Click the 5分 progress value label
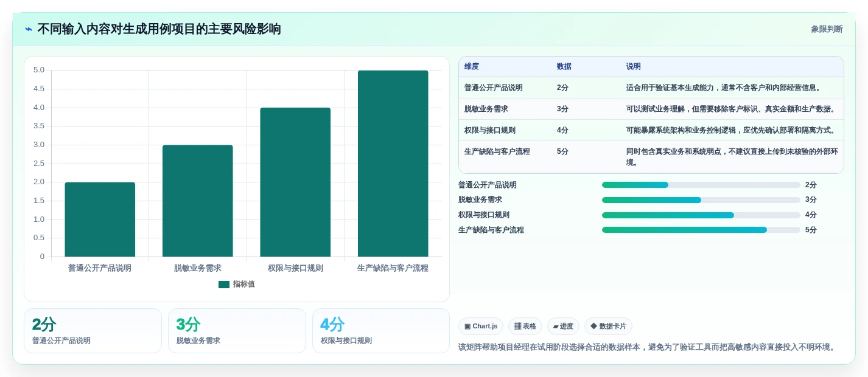Screen dimensions: 868x377 pos(811,230)
